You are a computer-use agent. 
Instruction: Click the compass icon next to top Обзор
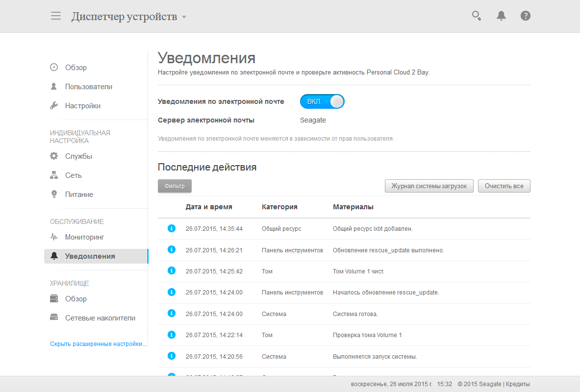54,67
